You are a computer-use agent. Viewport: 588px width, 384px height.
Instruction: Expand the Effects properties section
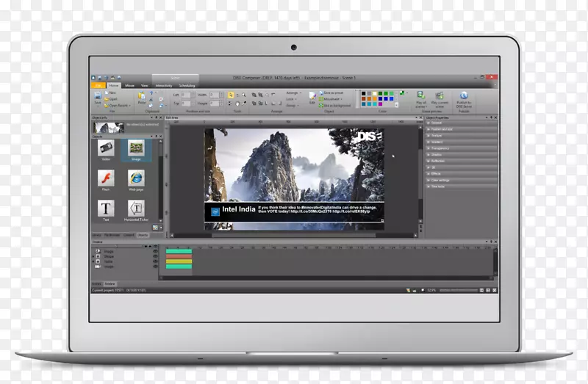462,174
